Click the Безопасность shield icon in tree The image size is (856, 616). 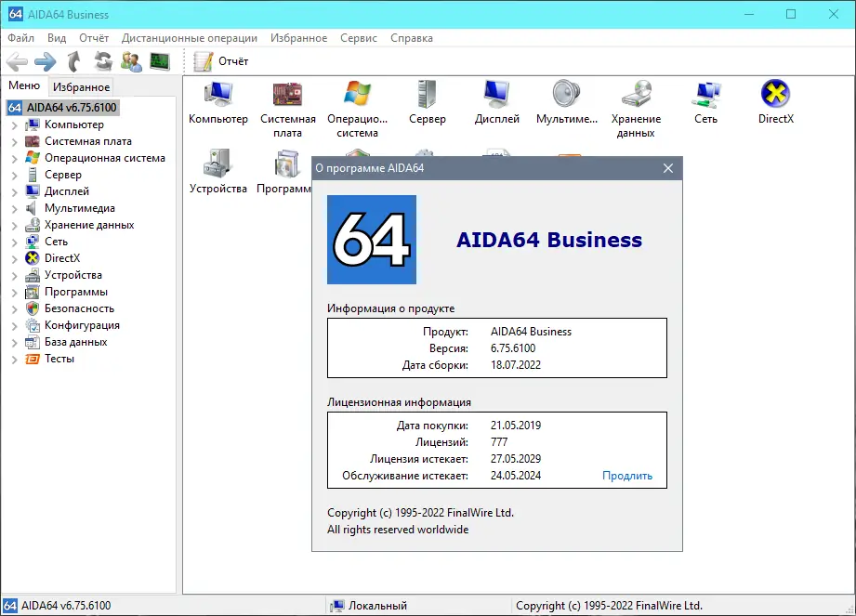click(x=33, y=308)
